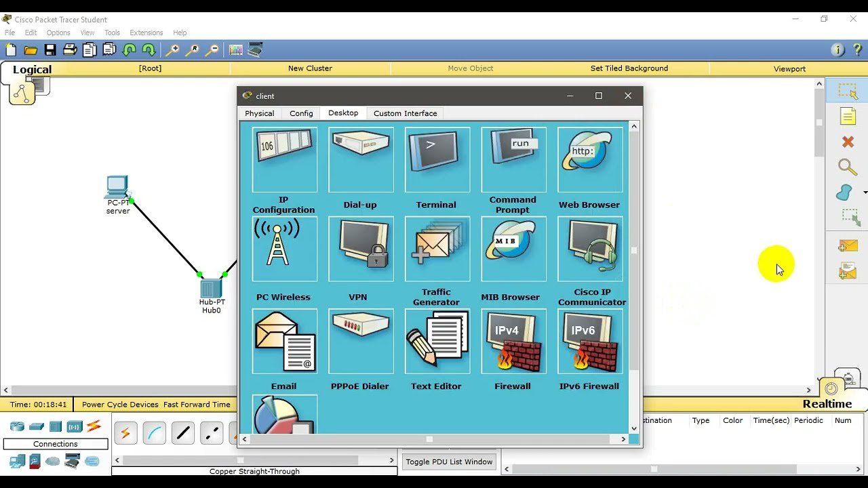
Task: Open Cisco IP Communicator
Action: pyautogui.click(x=590, y=249)
